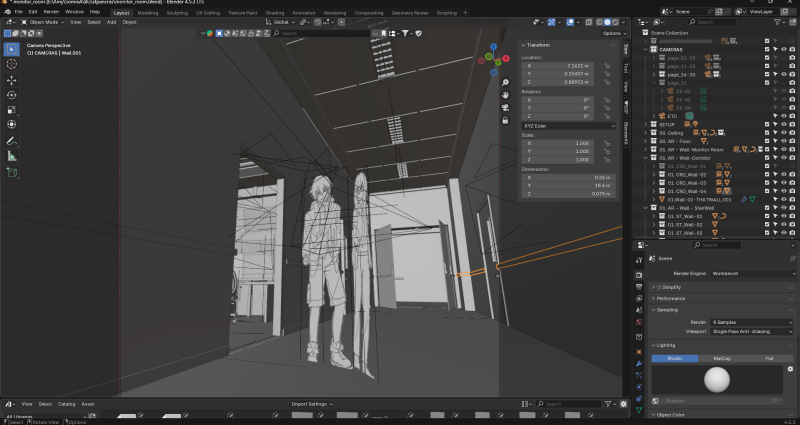Screen dimensions: 800x425
Task: Open the viewport Options button
Action: [x=612, y=33]
